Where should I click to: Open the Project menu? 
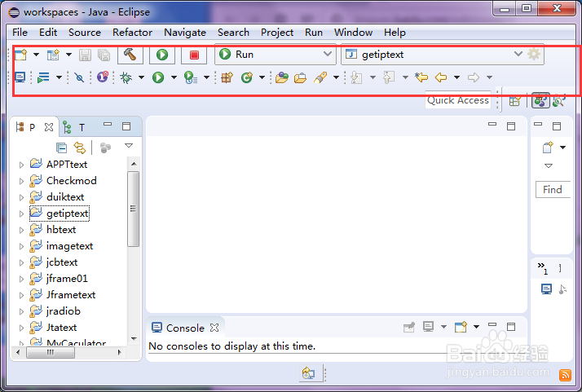click(x=277, y=33)
